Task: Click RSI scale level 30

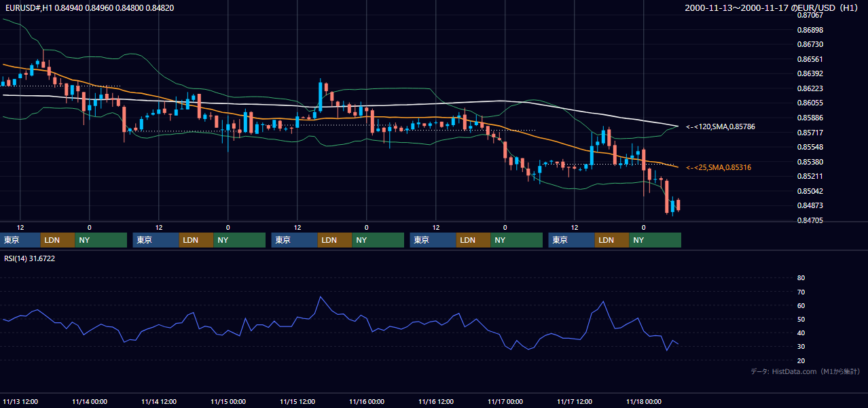Action: [801, 347]
